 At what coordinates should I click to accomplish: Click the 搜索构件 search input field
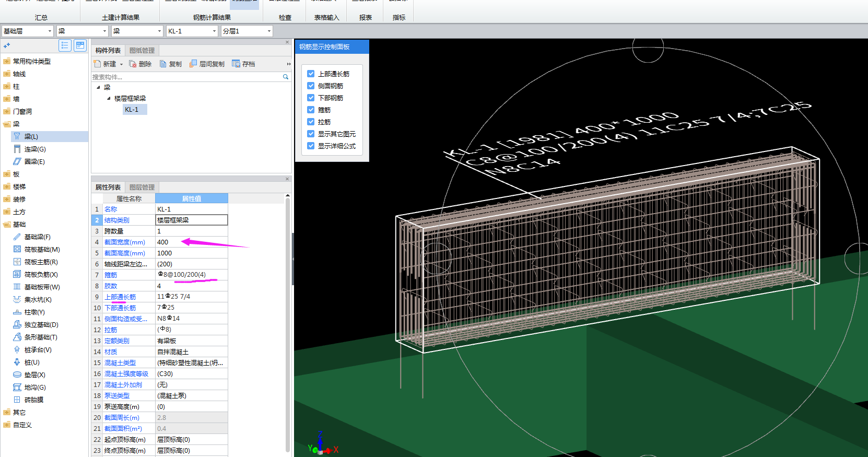click(x=186, y=77)
